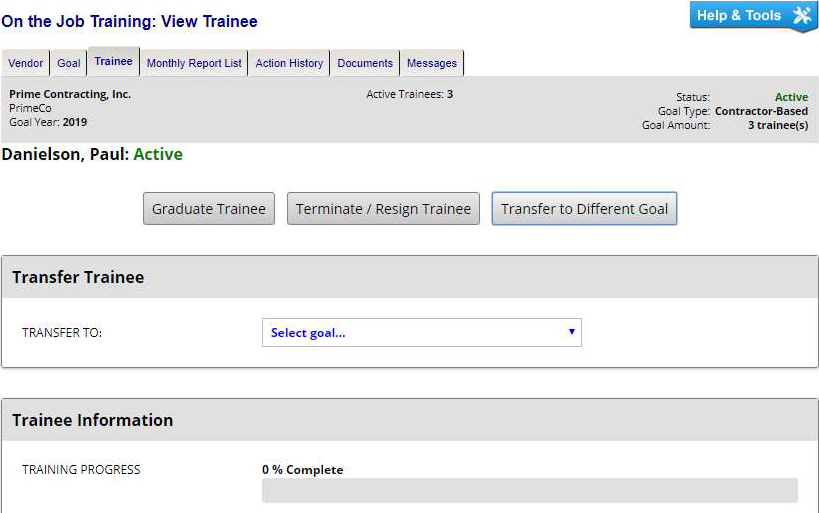
Task: Click the wrench icon in Help & Tools
Action: click(x=802, y=15)
